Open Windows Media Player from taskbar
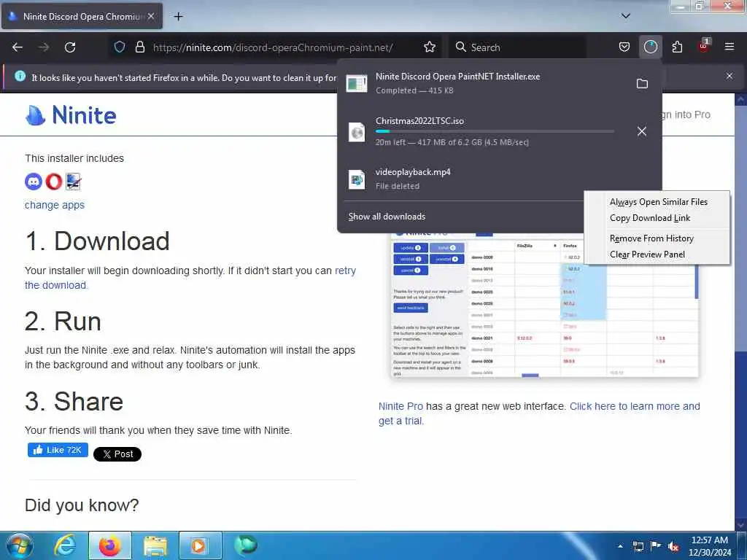The width and height of the screenshot is (747, 560). (x=200, y=545)
